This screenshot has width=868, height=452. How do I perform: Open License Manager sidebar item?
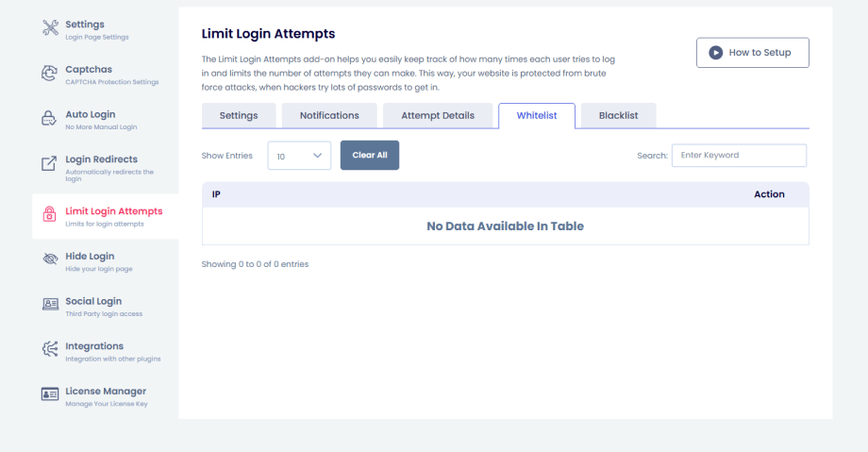click(x=105, y=396)
